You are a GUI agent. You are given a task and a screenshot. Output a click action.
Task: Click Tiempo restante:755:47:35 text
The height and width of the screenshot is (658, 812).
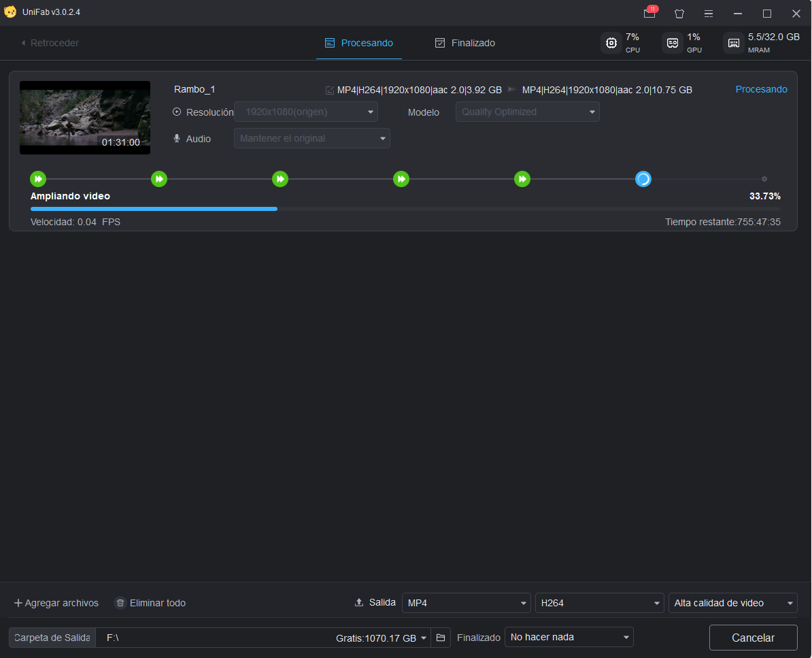pos(722,222)
